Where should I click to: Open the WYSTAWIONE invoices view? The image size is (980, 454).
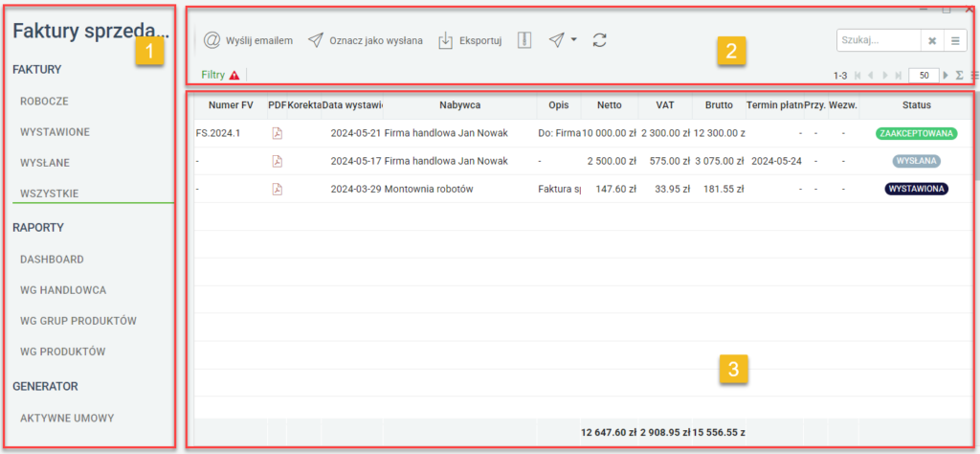point(55,132)
